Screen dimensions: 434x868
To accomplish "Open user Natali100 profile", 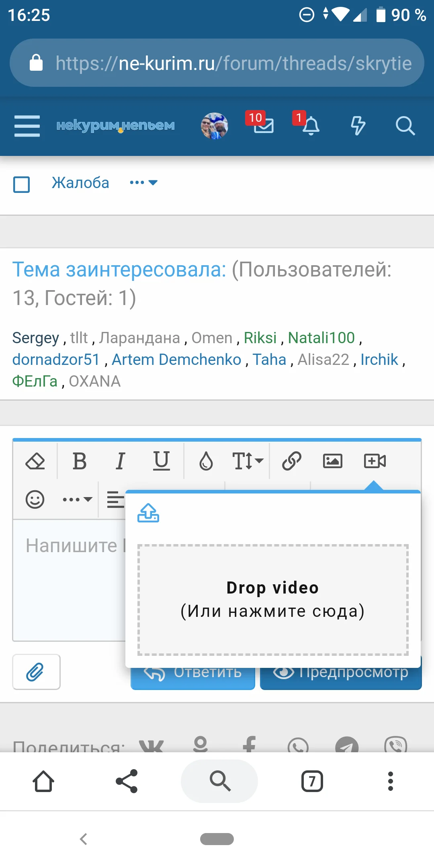I will coord(321,338).
